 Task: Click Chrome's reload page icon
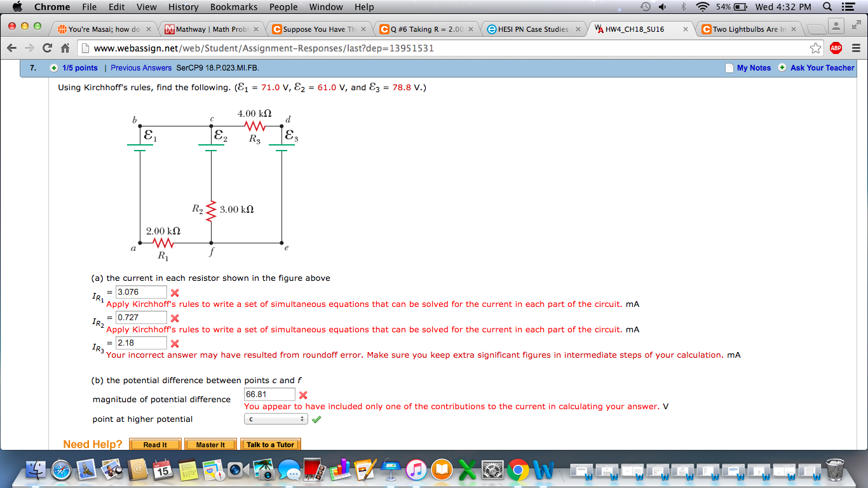[49, 48]
